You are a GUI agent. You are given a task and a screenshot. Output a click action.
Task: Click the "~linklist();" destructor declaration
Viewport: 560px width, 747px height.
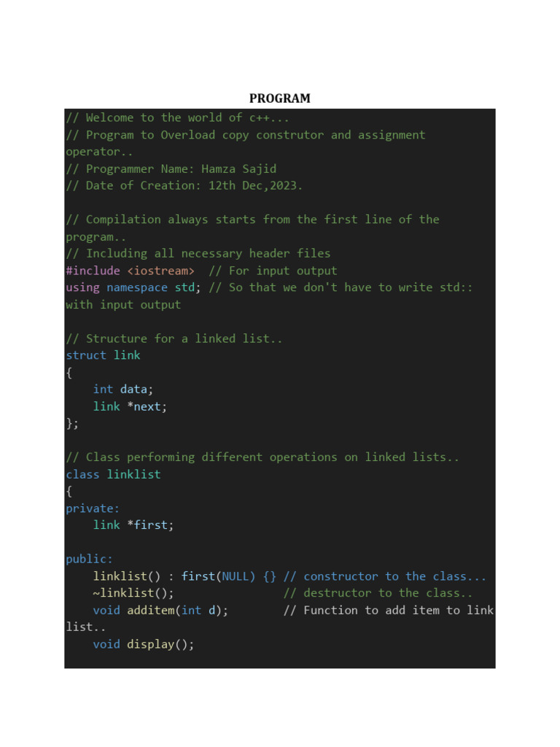(133, 593)
